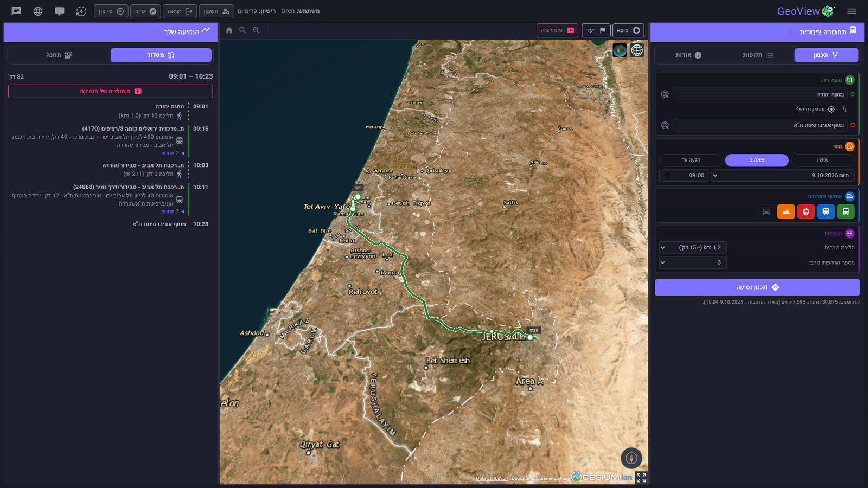Collapse the הנסיעה שלך panel header chevron
Screen dimensions: 868x488
tap(154, 32)
